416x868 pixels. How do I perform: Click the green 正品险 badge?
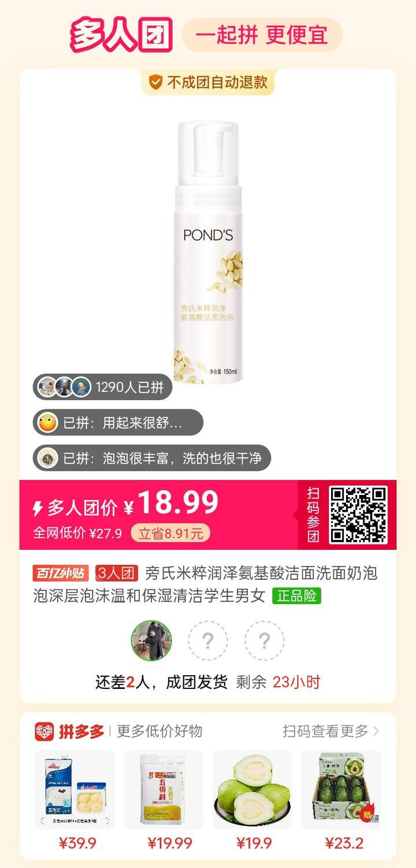click(297, 596)
